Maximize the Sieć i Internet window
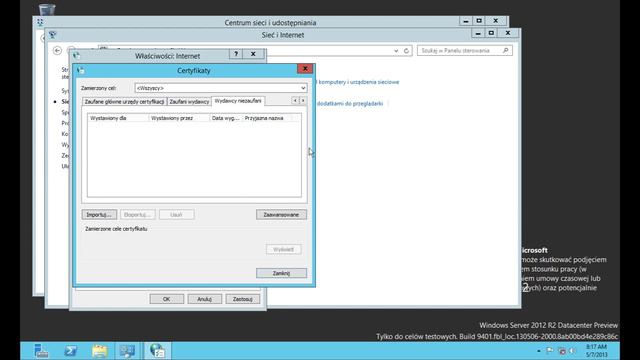640x360 pixels. click(491, 33)
